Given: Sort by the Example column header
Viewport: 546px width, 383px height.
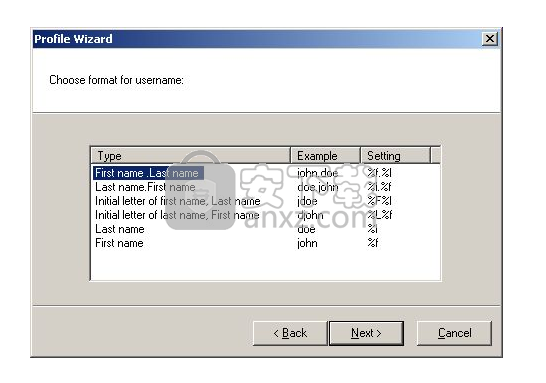Looking at the screenshot, I should (x=325, y=156).
